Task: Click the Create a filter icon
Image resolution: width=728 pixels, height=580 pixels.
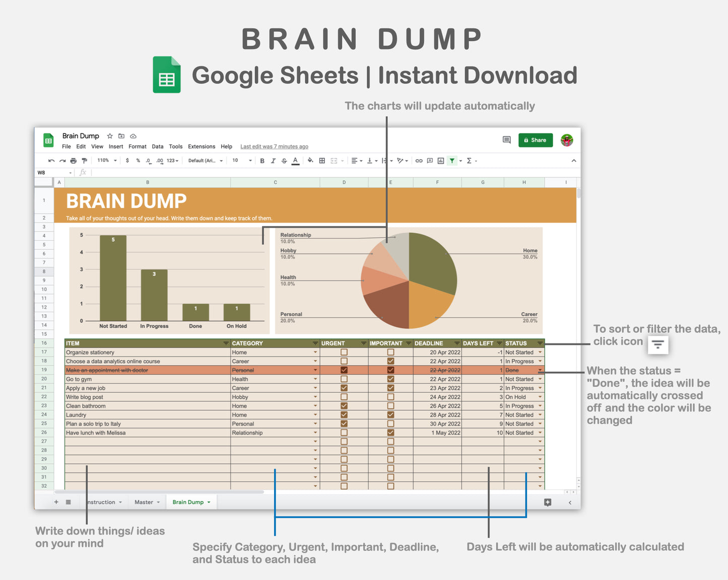Action: pyautogui.click(x=452, y=160)
